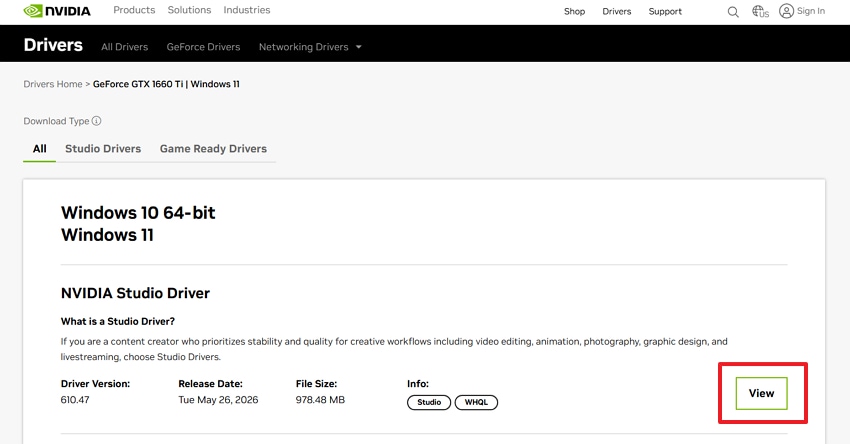The image size is (850, 444).
Task: Switch to the All download type tab
Action: coord(40,149)
